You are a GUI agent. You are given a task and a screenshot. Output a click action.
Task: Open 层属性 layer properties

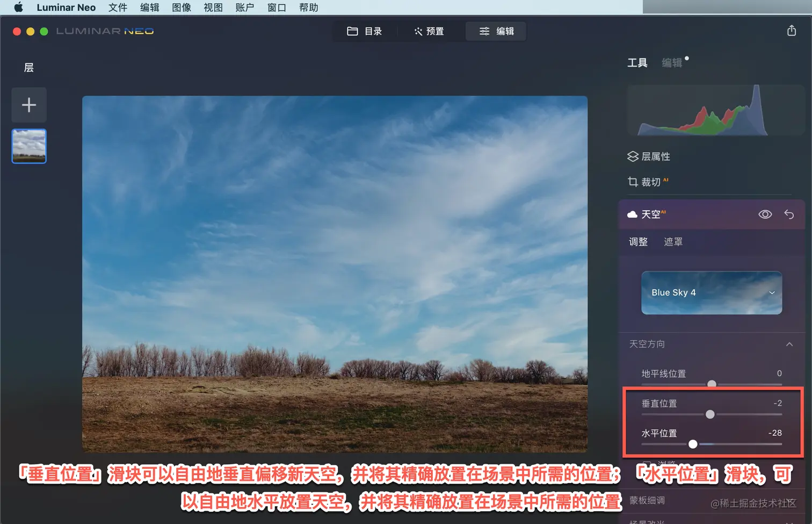(649, 156)
